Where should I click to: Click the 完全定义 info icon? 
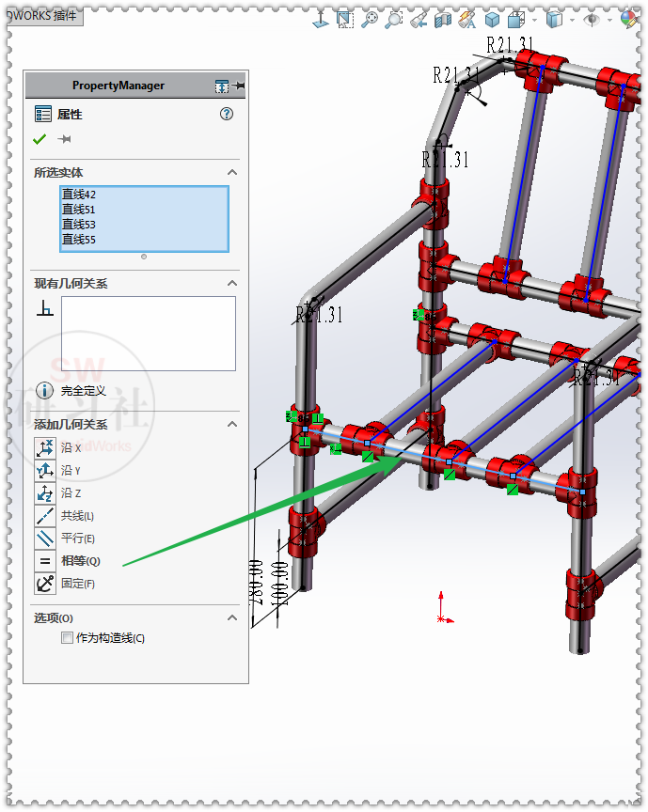pos(44,390)
